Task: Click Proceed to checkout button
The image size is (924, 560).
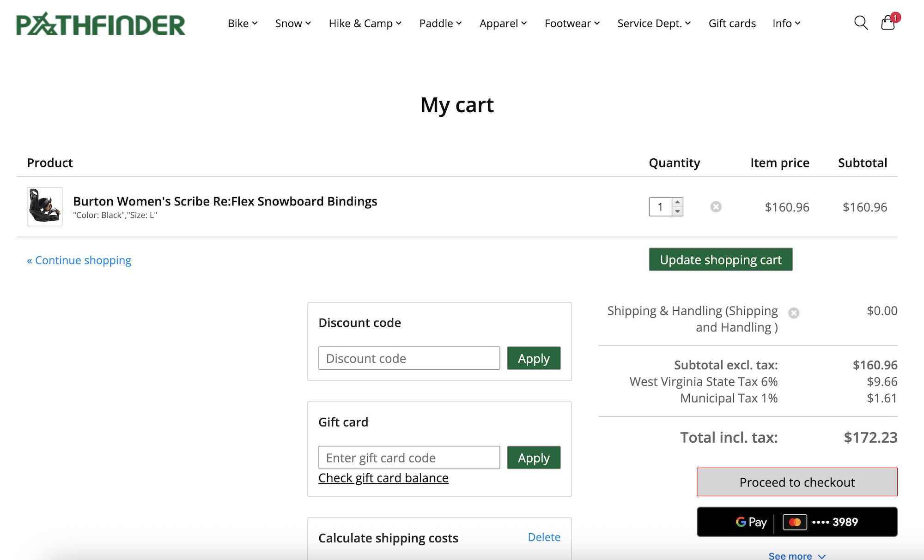Action: (797, 482)
